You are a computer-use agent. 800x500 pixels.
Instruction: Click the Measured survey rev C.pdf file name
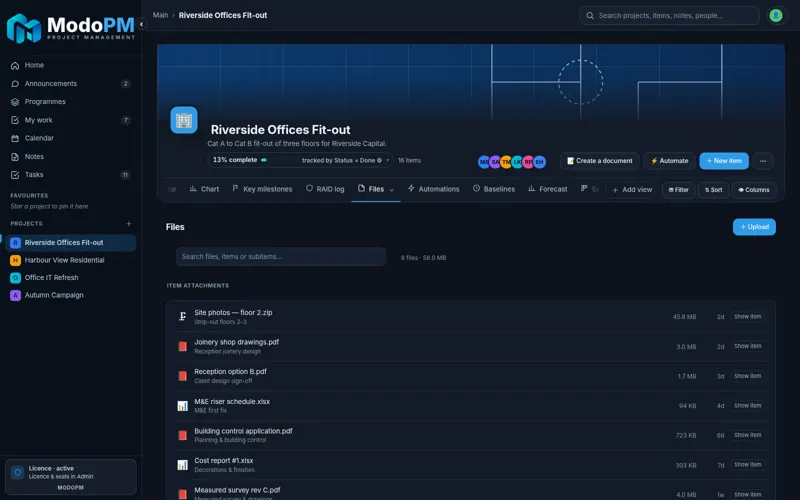(237, 490)
